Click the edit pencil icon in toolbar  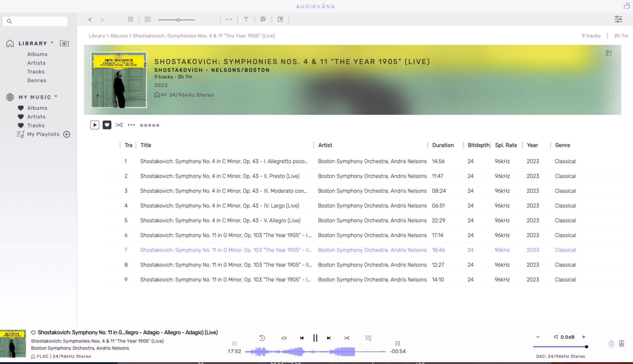point(280,19)
